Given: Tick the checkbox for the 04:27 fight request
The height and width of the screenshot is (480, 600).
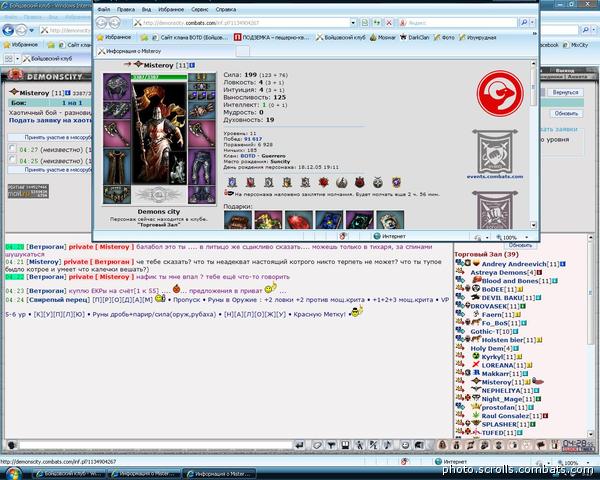Looking at the screenshot, I should click(12, 148).
